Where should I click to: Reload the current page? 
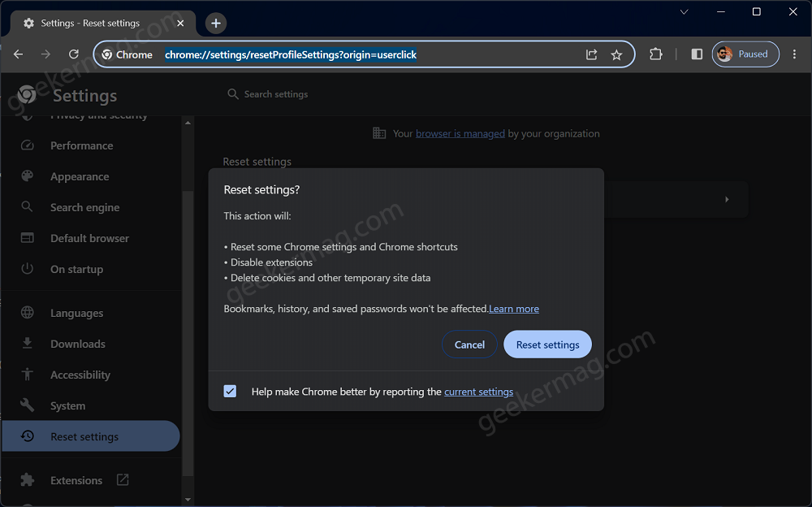[x=74, y=54]
